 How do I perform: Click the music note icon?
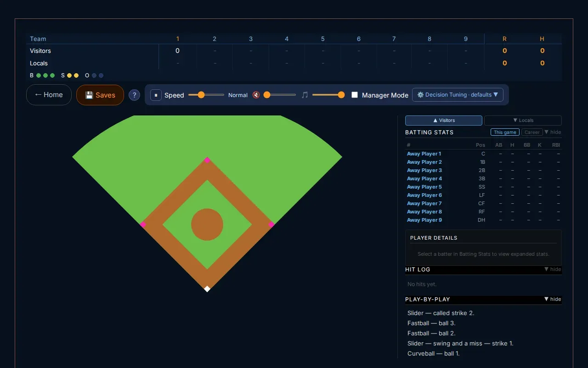click(305, 95)
